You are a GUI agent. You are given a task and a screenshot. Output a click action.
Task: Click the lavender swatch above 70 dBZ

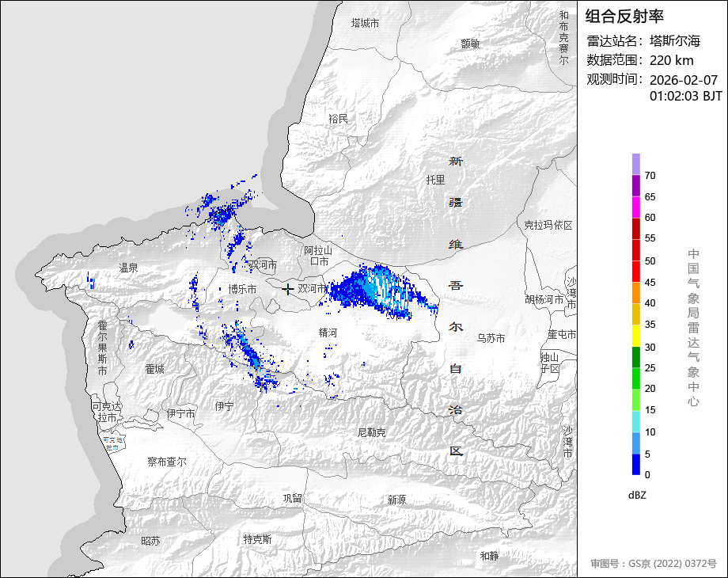pyautogui.click(x=635, y=164)
